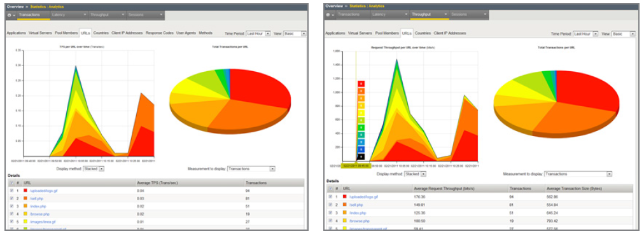644x234 pixels.
Task: Expand Latency tab dropdown arrow in left panel
Action: point(85,15)
